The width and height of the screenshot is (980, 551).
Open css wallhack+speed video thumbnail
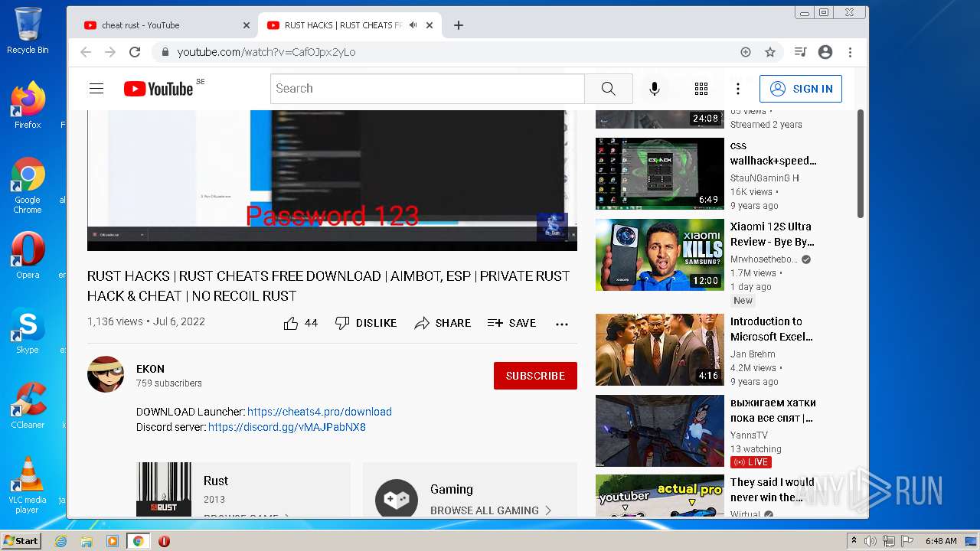coord(660,174)
